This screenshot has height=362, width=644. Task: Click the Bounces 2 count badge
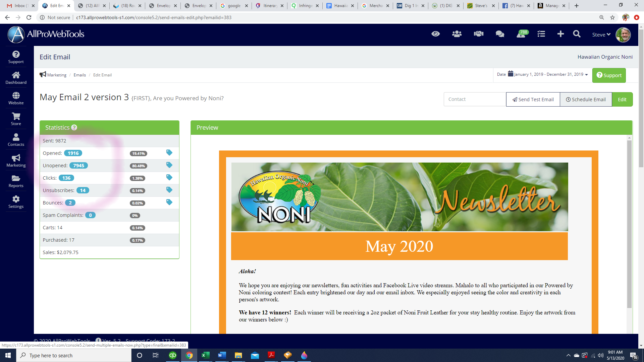[x=70, y=203]
